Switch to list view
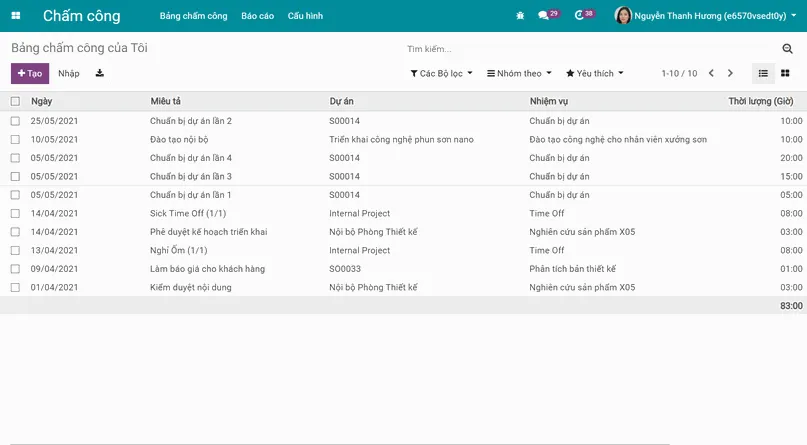 tap(763, 73)
